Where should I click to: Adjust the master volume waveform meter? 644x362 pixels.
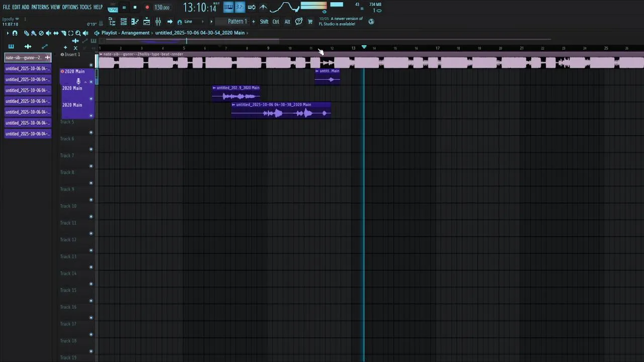point(285,7)
